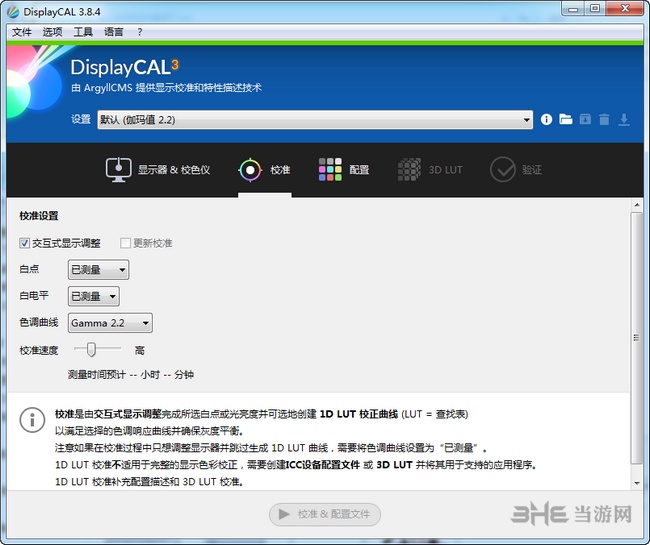650x545 pixels.
Task: Open settings file via folder icon
Action: [565, 120]
